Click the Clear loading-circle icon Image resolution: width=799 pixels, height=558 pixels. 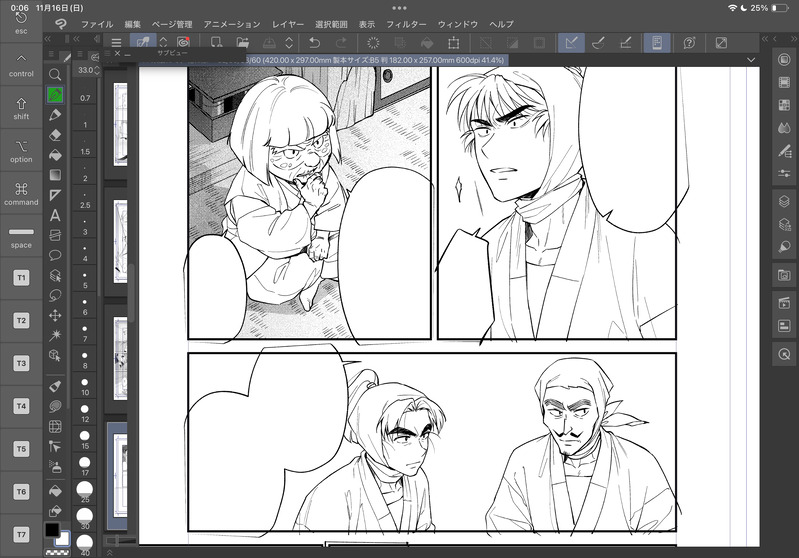tap(374, 43)
